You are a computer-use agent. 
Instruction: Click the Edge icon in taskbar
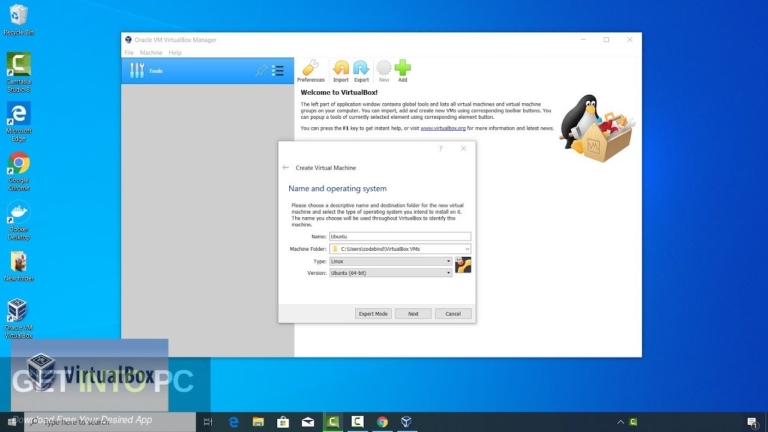tap(234, 422)
